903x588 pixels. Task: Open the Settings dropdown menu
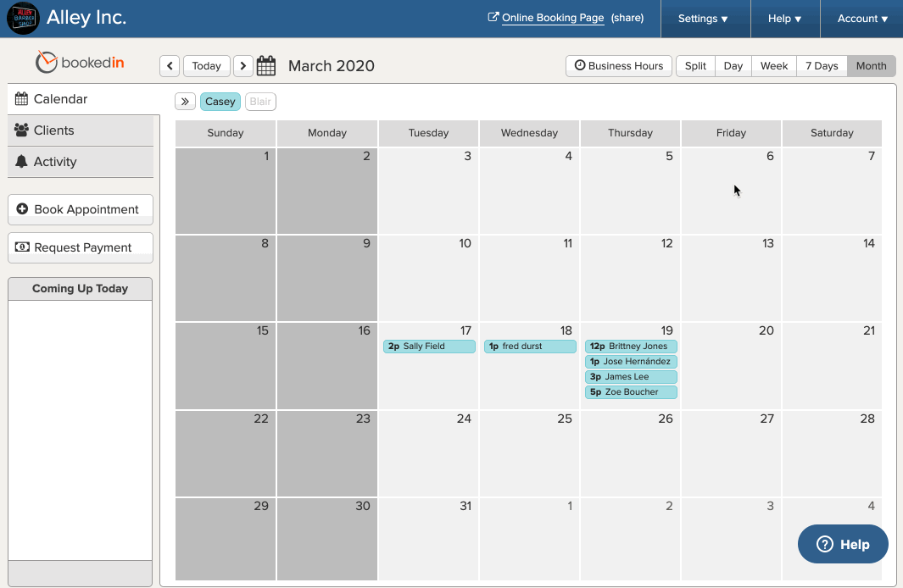[x=705, y=19]
